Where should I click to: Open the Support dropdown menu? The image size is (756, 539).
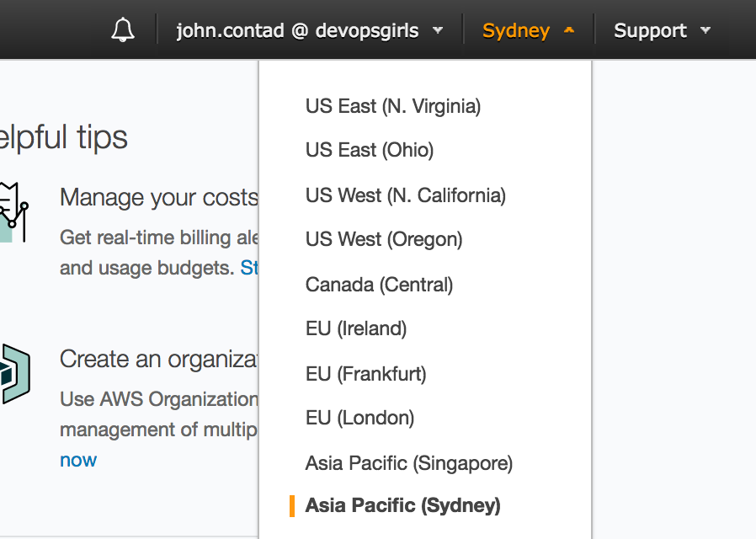pos(662,31)
